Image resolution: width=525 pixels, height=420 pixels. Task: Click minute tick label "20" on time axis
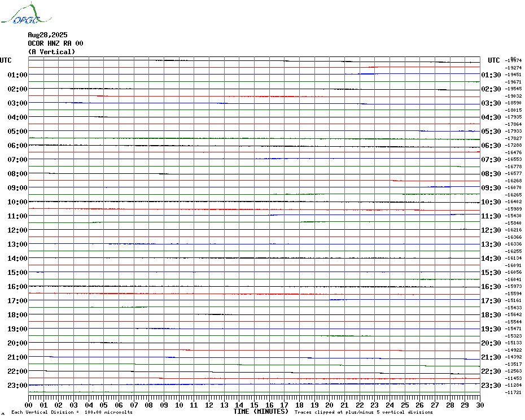(x=330, y=405)
